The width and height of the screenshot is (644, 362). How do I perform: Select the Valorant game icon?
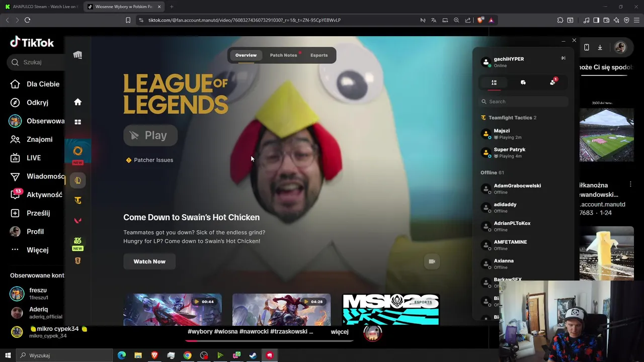(77, 221)
